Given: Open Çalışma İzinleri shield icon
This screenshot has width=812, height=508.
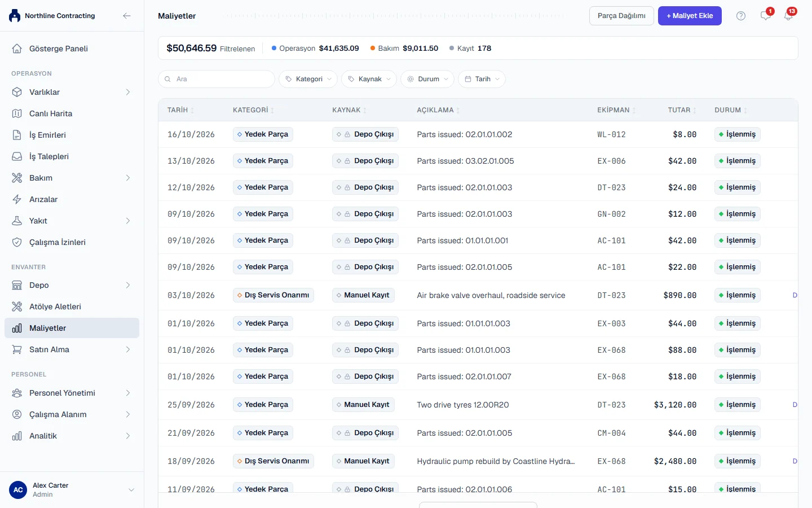Looking at the screenshot, I should [17, 242].
